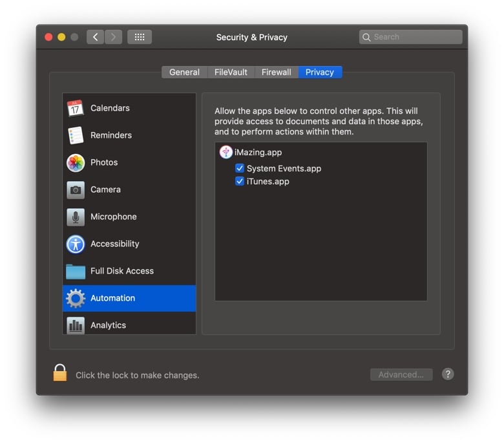504x443 pixels.
Task: Click the Analytics bar chart icon
Action: click(76, 325)
